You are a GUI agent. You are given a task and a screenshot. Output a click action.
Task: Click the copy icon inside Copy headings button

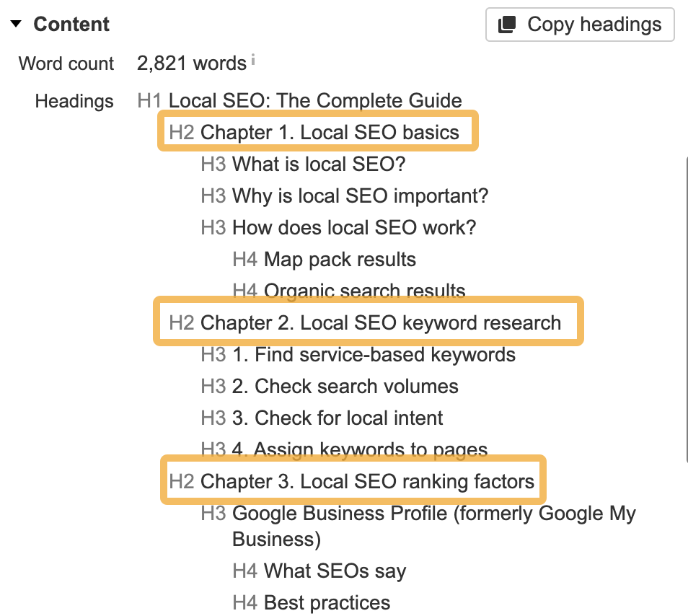coord(508,24)
